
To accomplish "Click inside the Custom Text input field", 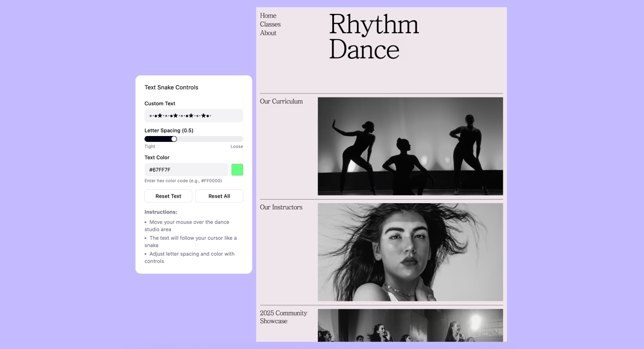I will pos(194,115).
